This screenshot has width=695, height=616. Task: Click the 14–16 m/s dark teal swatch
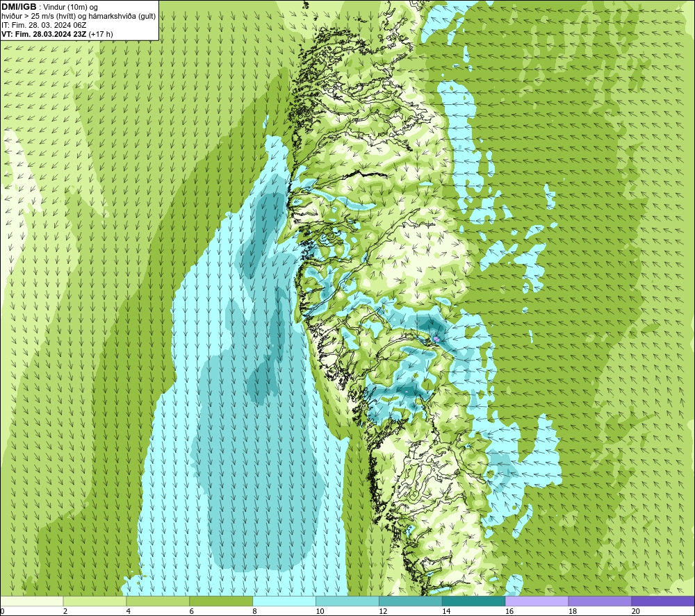pos(473,601)
